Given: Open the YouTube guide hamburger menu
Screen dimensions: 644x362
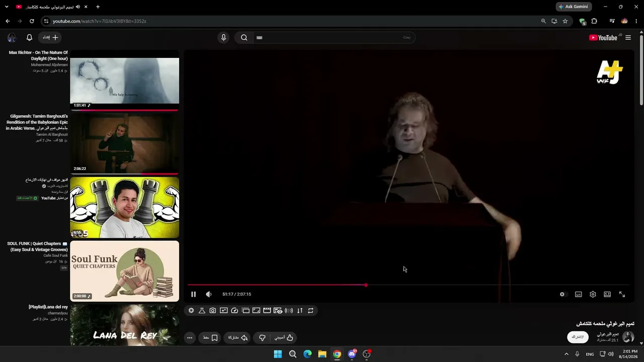Looking at the screenshot, I should click(628, 38).
